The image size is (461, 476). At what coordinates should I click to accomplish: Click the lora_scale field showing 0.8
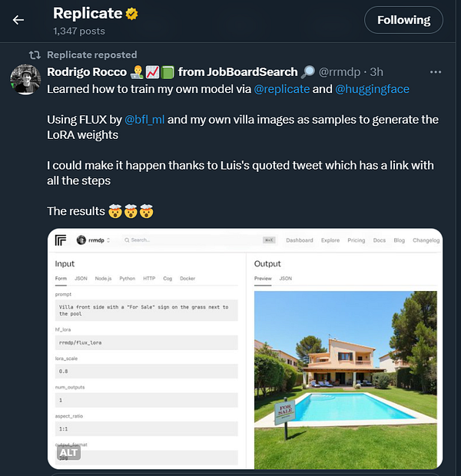(x=146, y=371)
